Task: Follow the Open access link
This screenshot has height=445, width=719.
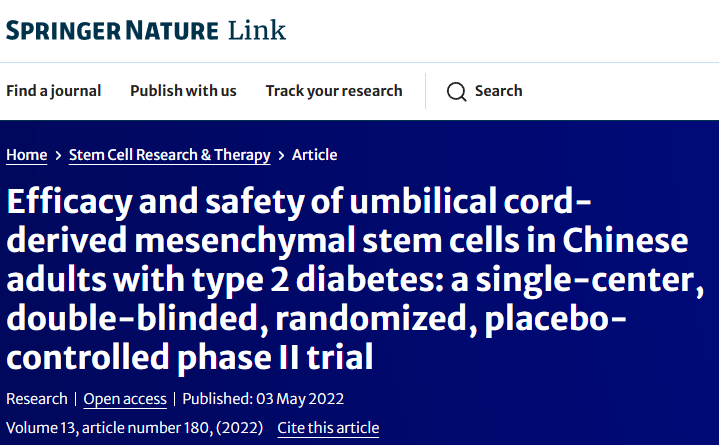Action: [125, 399]
